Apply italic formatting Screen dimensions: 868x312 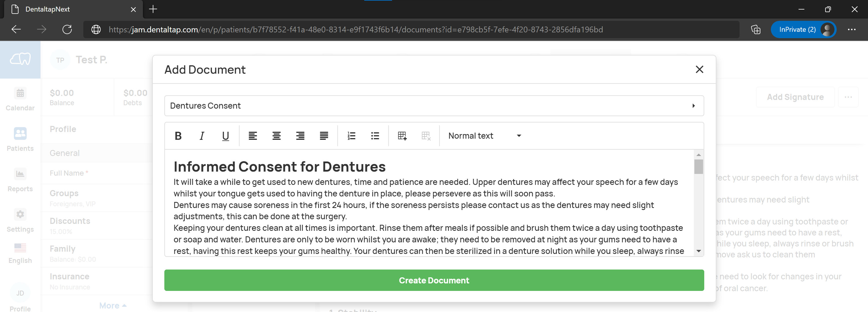tap(202, 136)
